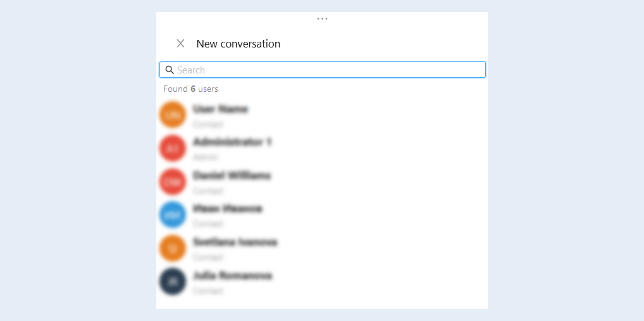Pick Julia Romanova name in results
644x321 pixels.
click(232, 276)
